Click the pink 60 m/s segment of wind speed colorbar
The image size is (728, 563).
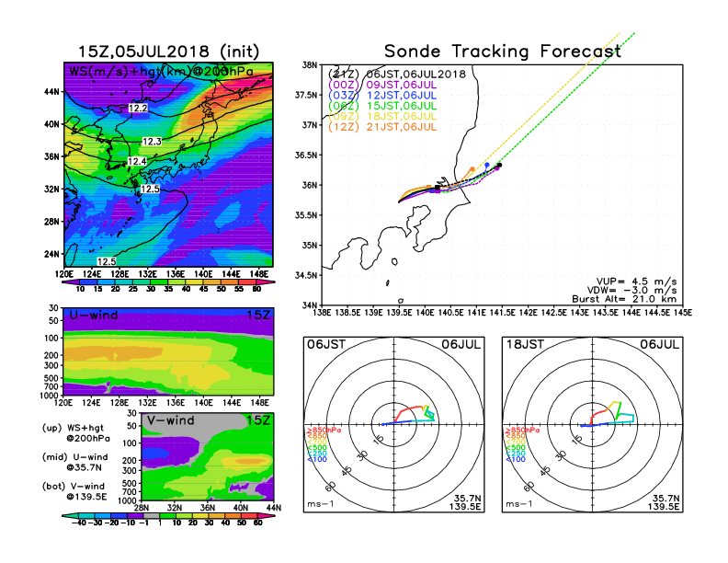click(x=263, y=282)
